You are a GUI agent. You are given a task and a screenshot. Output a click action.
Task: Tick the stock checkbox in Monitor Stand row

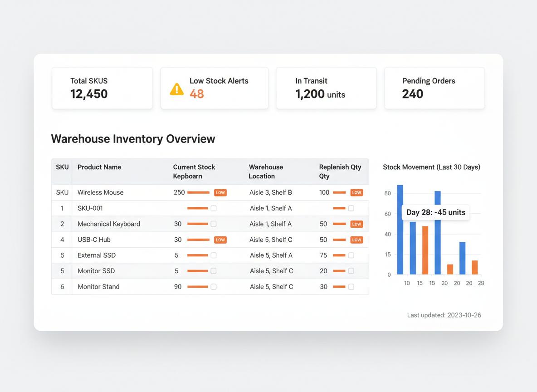pos(213,287)
